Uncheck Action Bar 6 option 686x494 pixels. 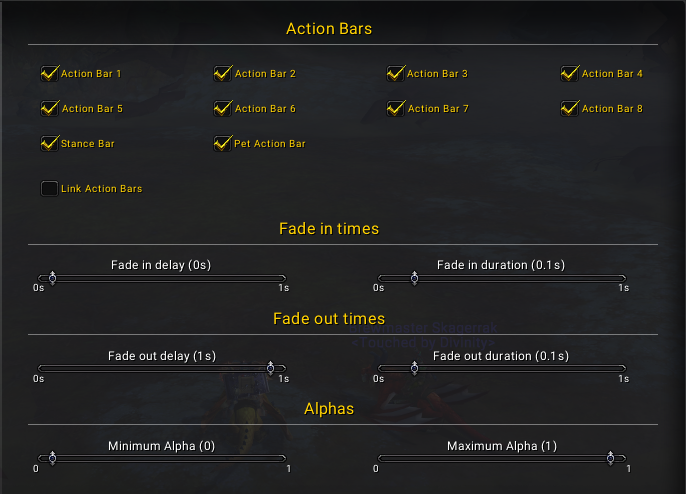click(223, 109)
